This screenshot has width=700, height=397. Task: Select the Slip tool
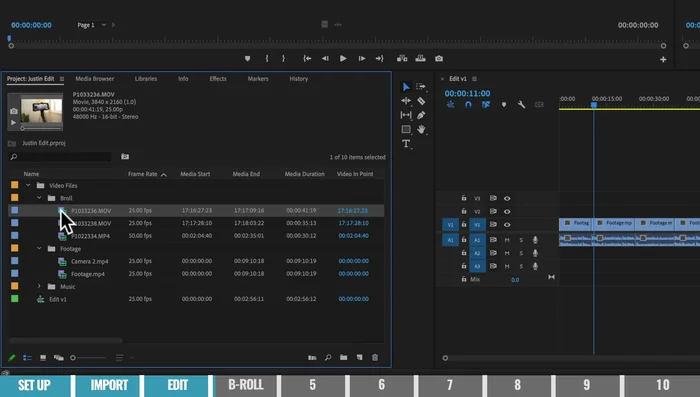point(406,115)
